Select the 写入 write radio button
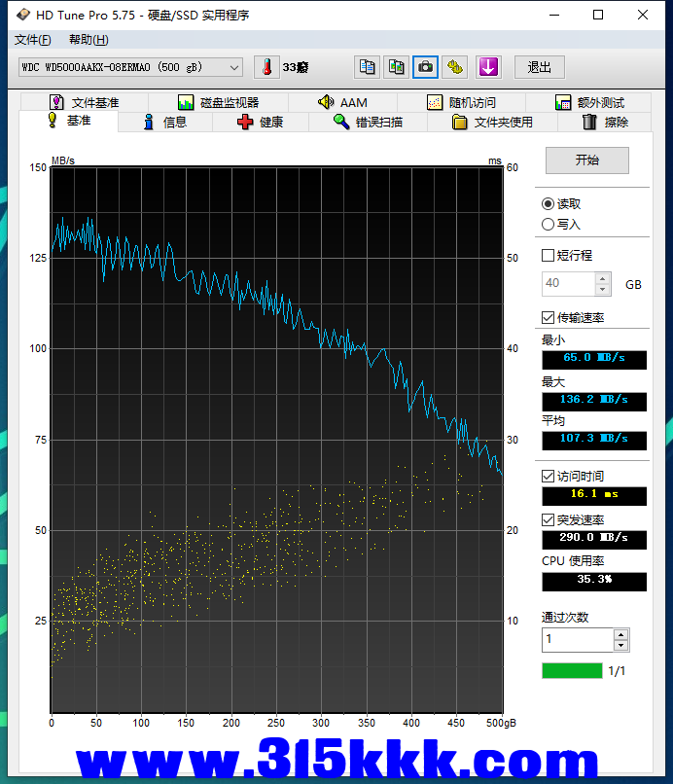673x784 pixels. tap(549, 225)
